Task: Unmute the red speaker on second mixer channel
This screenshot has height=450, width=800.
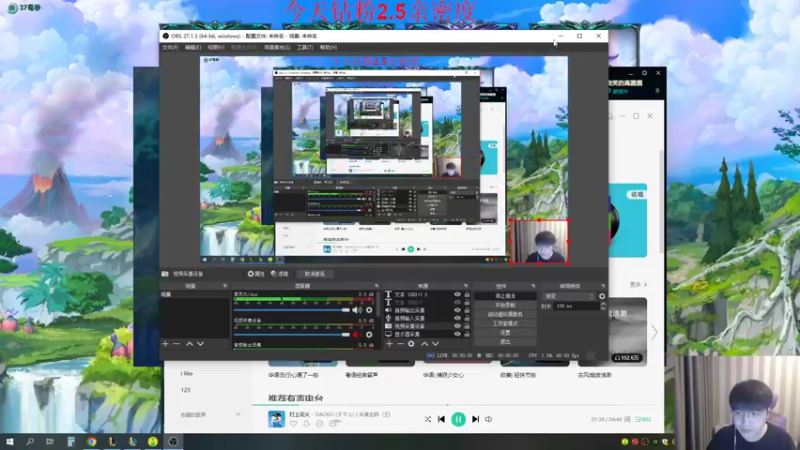Action: (357, 335)
